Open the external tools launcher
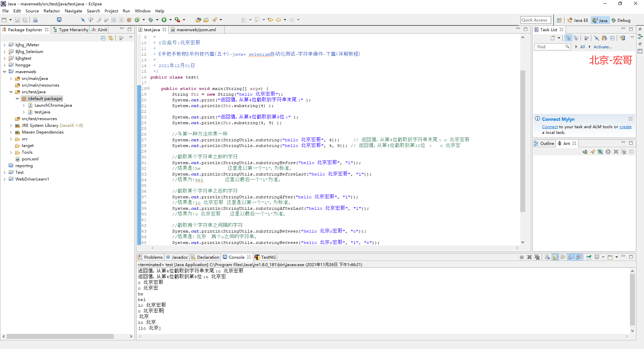 click(x=176, y=19)
